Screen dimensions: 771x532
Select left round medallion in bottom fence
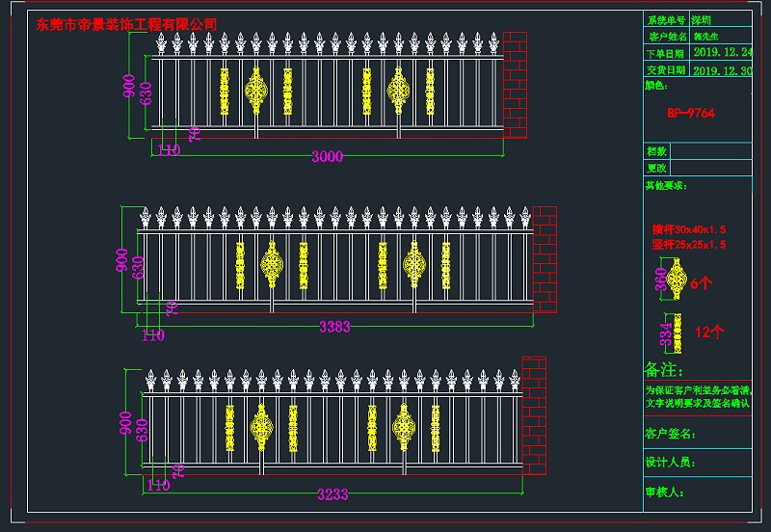click(261, 428)
